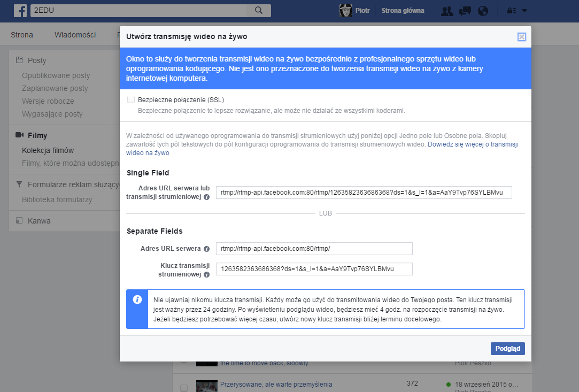
Task: Switch to the Strona tab
Action: 22,35
